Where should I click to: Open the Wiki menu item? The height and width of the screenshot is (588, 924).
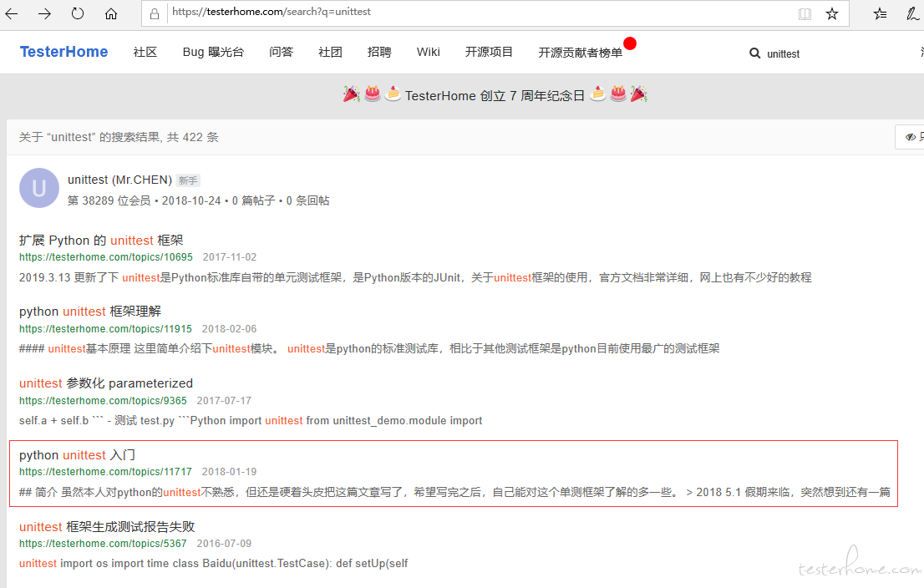tap(429, 52)
